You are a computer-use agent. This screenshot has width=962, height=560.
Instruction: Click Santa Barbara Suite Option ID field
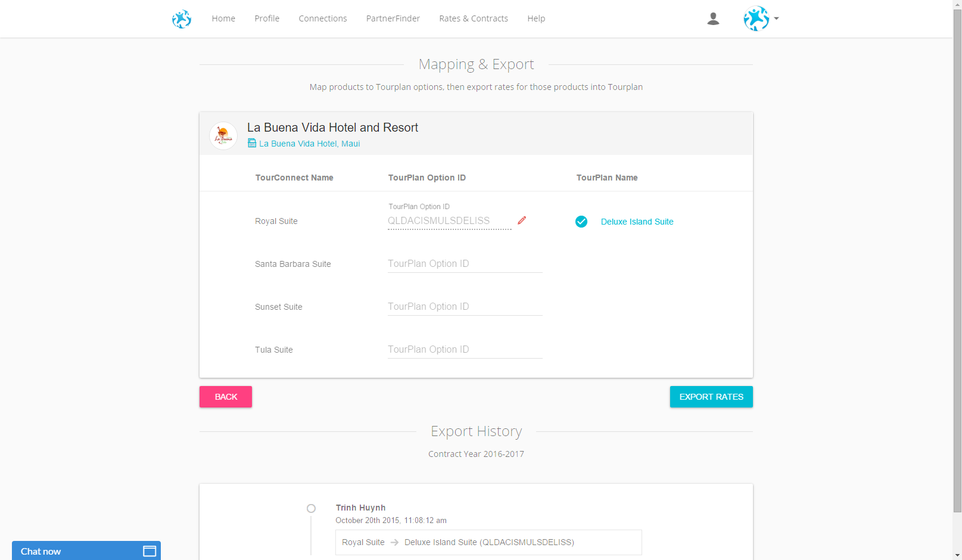click(465, 264)
